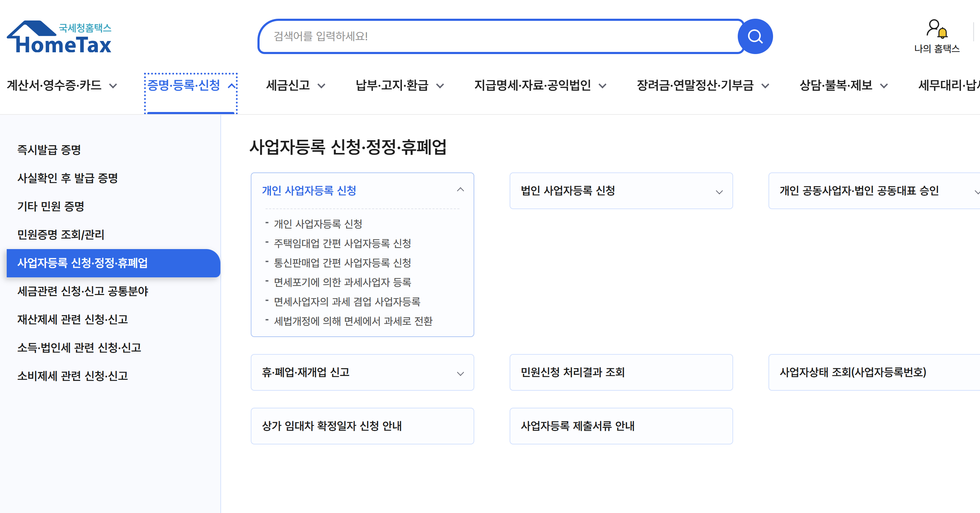
Task: Open 통신판매업 간편 사업자등록 신청 link
Action: [x=342, y=263]
